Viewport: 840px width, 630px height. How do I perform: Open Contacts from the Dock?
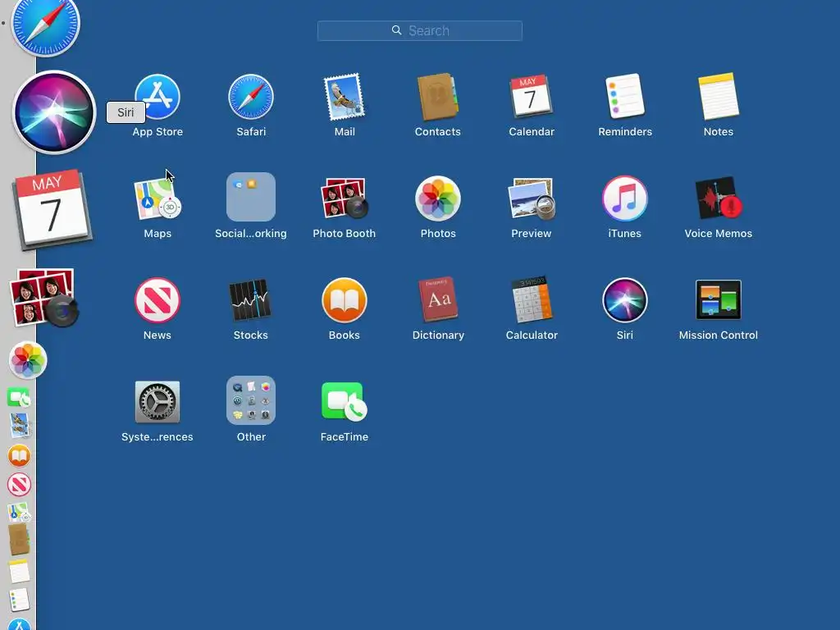[19, 540]
